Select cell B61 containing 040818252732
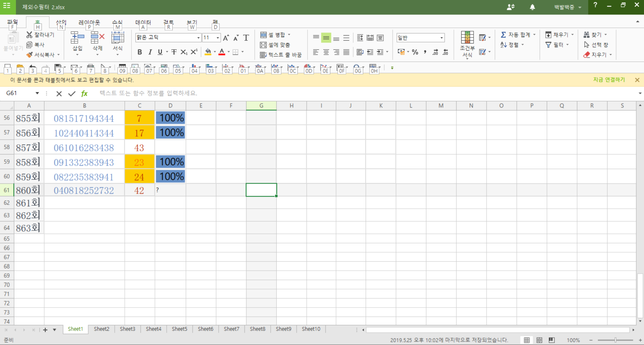 pyautogui.click(x=84, y=190)
